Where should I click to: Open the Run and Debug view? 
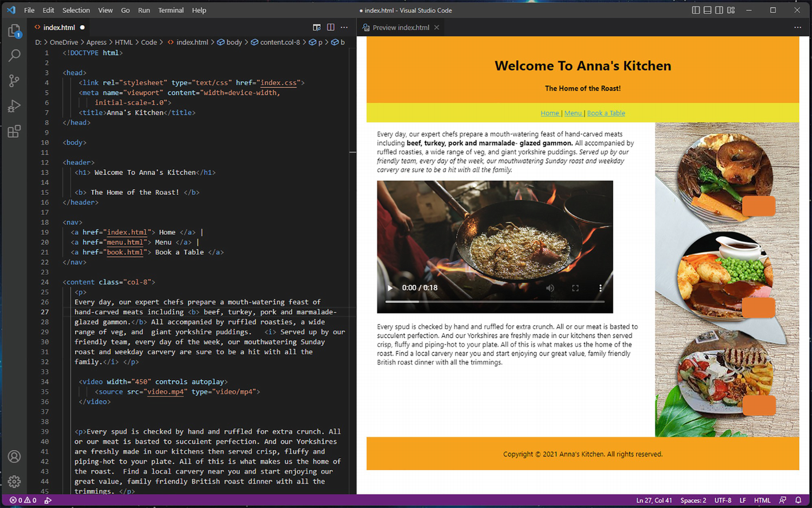[14, 106]
